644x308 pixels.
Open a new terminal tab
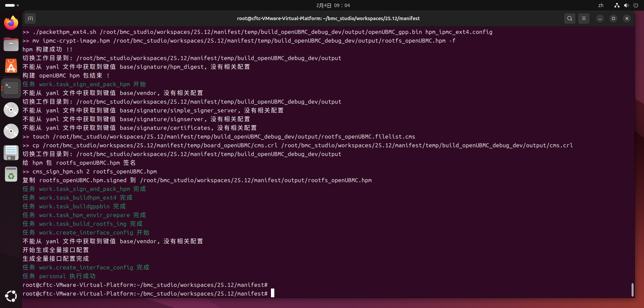(x=30, y=18)
